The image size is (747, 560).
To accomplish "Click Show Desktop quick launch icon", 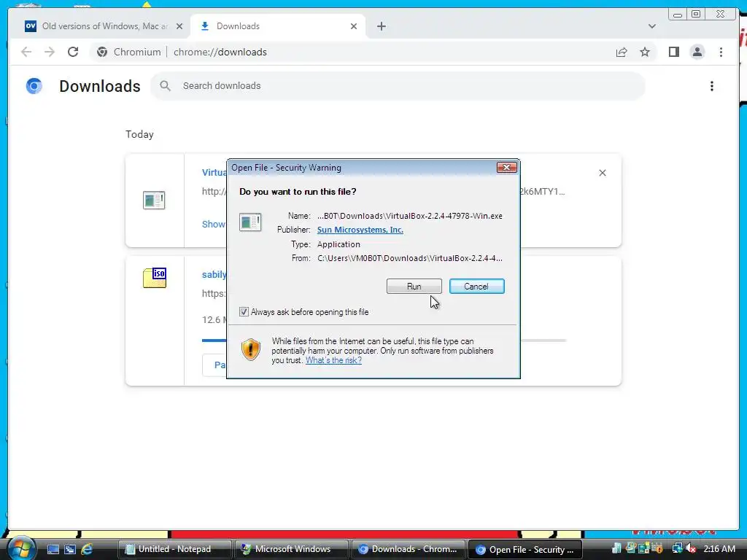I will coord(53,549).
